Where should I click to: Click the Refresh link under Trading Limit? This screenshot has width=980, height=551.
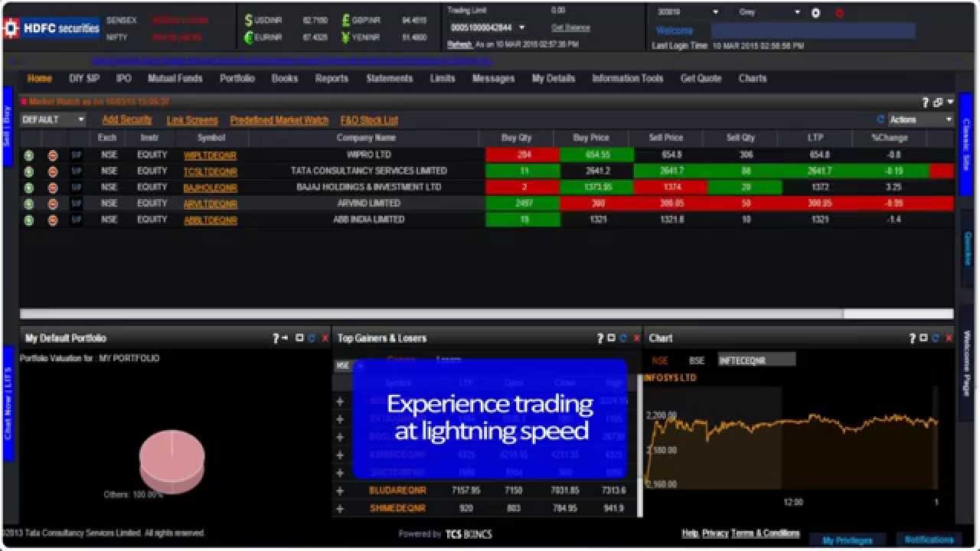coord(459,44)
